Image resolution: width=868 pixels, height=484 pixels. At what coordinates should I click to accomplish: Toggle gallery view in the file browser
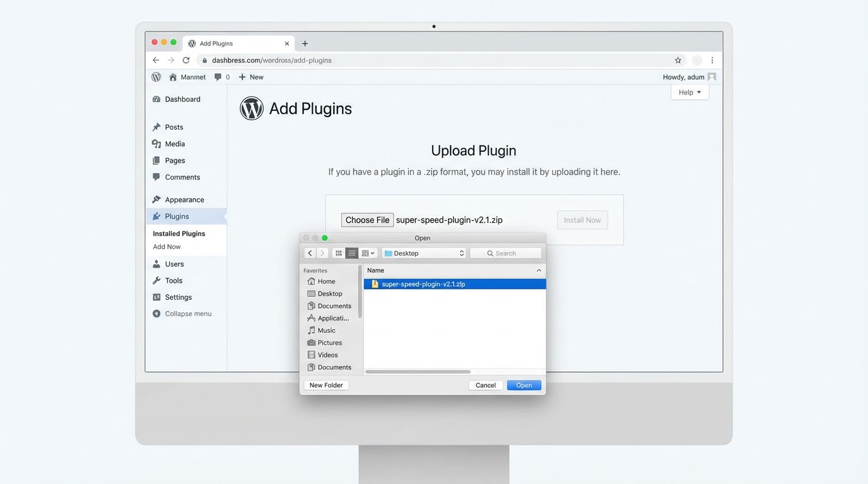[366, 253]
